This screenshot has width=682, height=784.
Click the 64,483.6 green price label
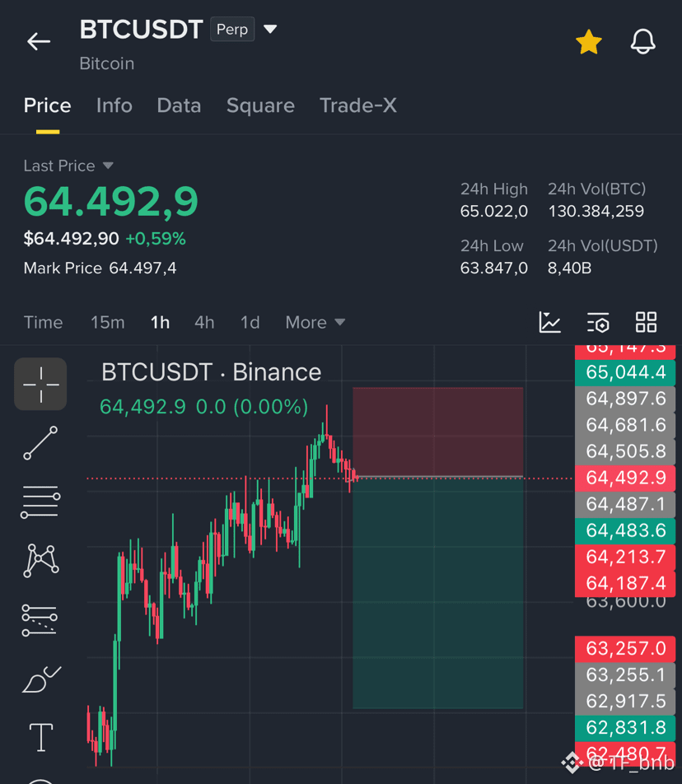(625, 530)
